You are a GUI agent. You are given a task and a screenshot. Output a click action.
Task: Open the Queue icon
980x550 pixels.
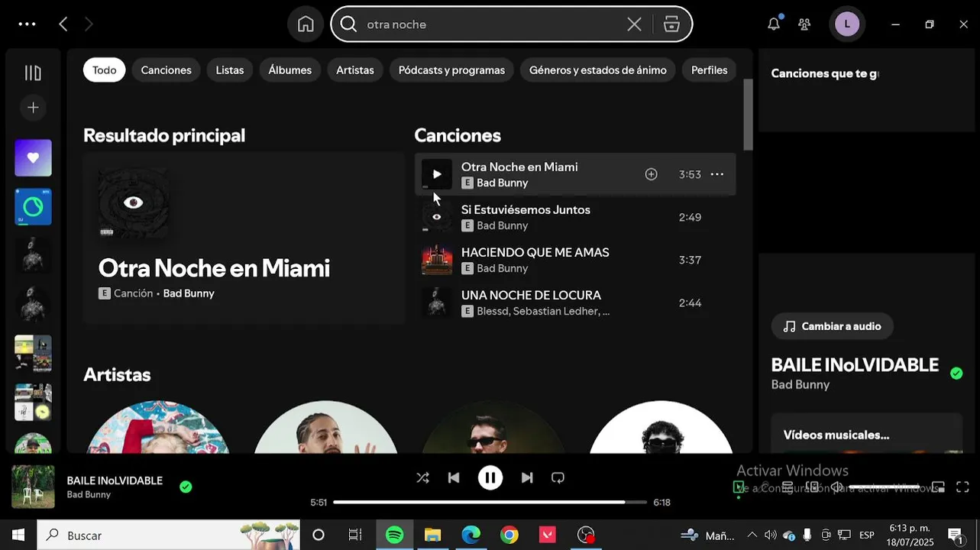pos(788,487)
